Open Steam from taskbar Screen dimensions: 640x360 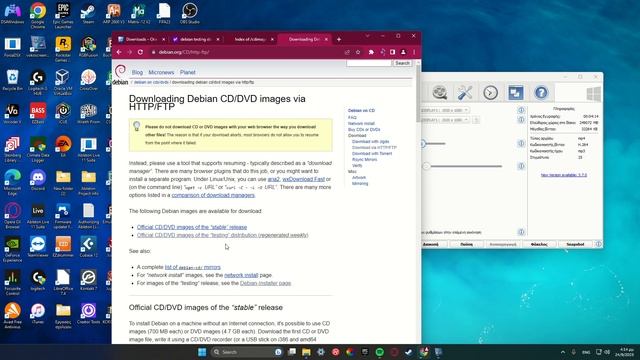click(409, 352)
